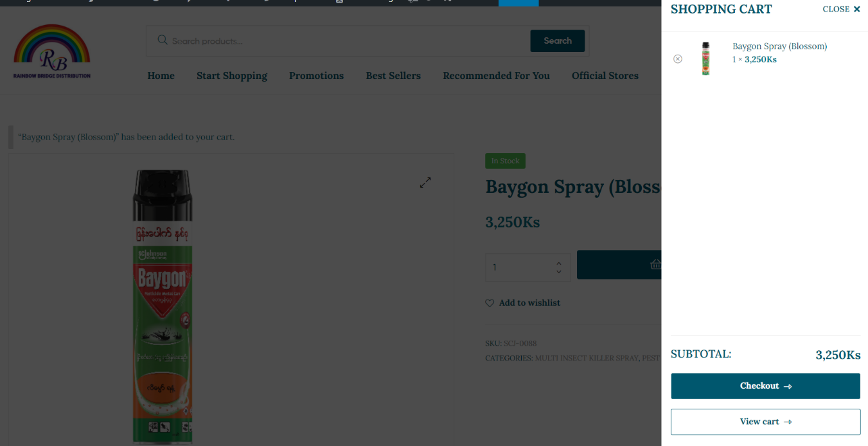Image resolution: width=868 pixels, height=446 pixels.
Task: Open the Multi Insect Killer Spray category
Action: [587, 358]
